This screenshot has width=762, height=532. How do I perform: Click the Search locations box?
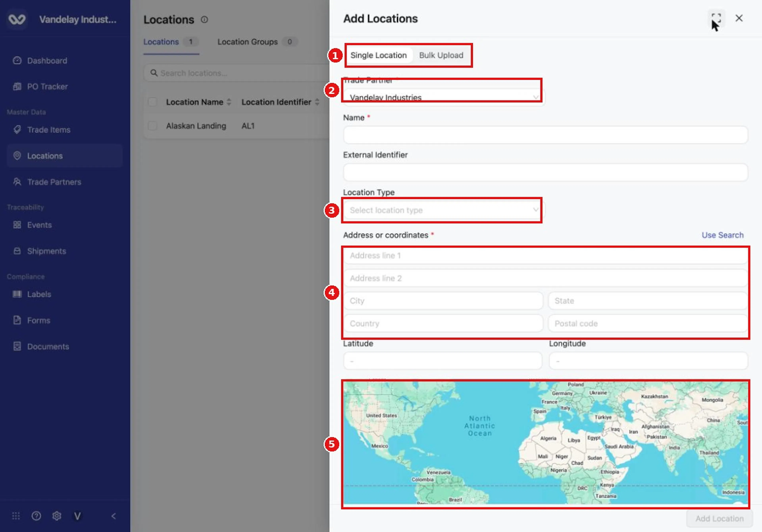(236, 73)
